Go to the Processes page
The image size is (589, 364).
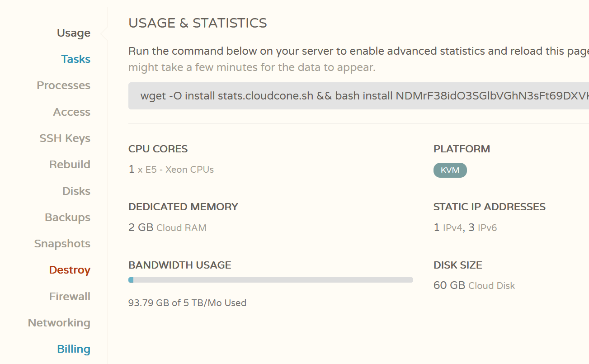[x=64, y=85]
